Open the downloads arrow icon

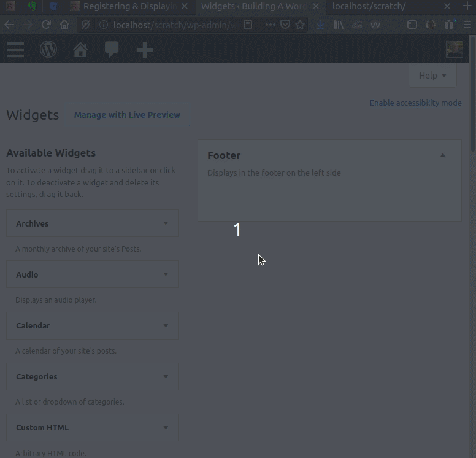[320, 25]
